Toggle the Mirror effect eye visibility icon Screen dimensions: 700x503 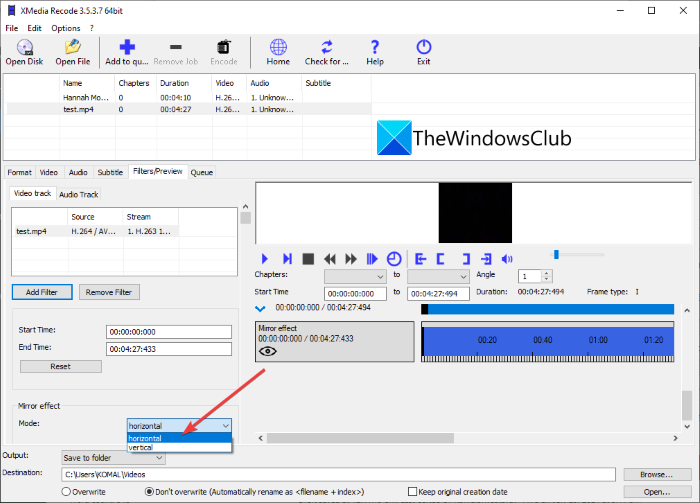[x=267, y=351]
